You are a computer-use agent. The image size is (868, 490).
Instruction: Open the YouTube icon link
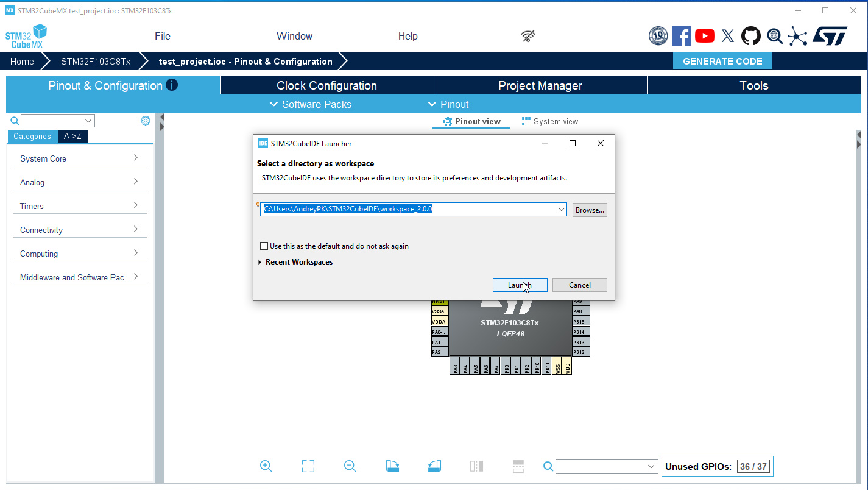coord(705,36)
